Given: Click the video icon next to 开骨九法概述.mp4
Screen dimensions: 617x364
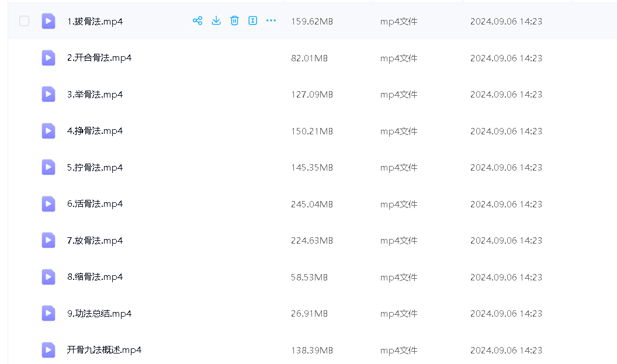Looking at the screenshot, I should point(48,350).
